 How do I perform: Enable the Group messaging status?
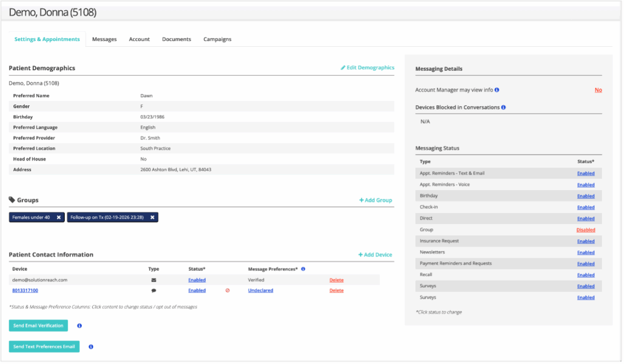585,230
